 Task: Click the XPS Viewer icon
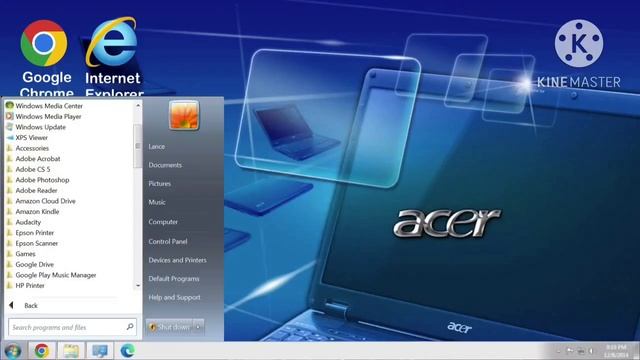9,137
